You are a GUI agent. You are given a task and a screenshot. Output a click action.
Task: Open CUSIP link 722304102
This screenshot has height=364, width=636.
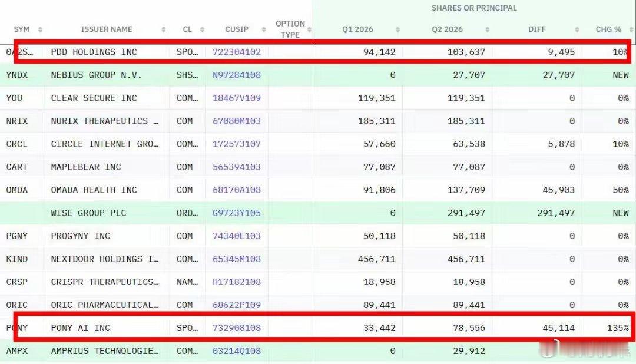[x=237, y=52]
